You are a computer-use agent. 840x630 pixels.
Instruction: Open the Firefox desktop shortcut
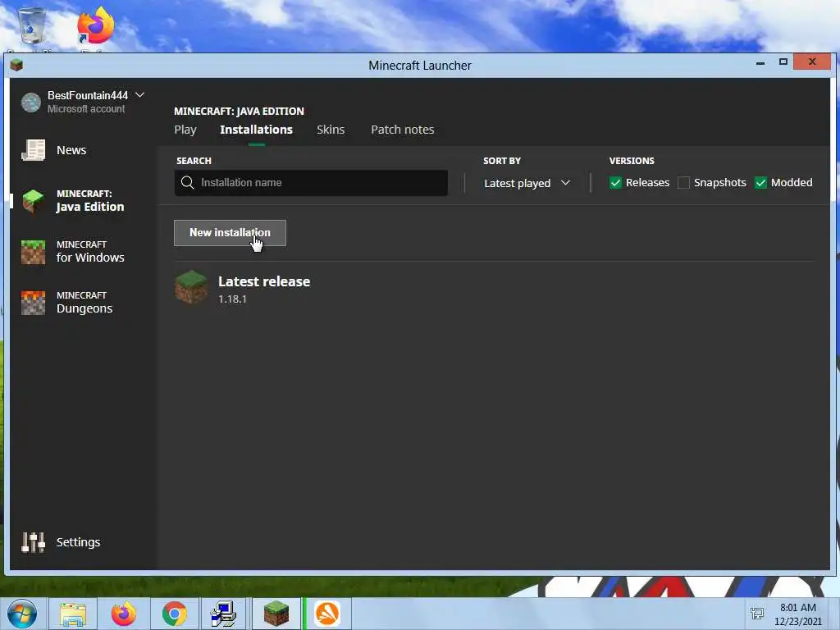95,25
